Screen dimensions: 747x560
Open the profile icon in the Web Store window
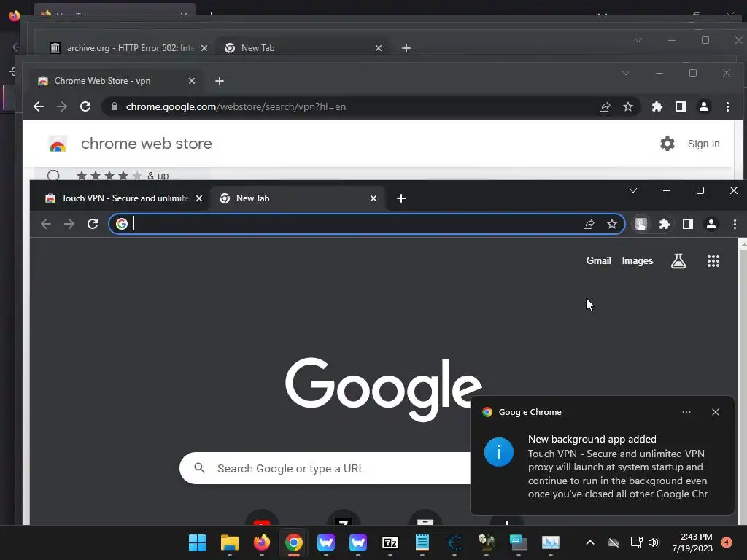(x=704, y=106)
